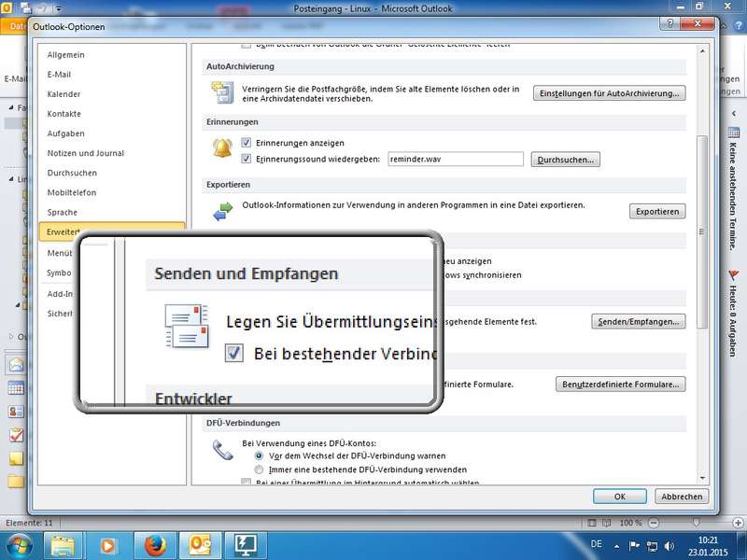
Task: Open Outlook Mail navigation icon
Action: tap(16, 365)
